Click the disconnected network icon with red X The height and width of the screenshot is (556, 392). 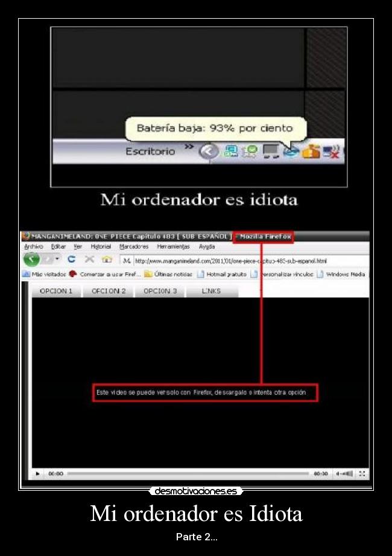[331, 152]
